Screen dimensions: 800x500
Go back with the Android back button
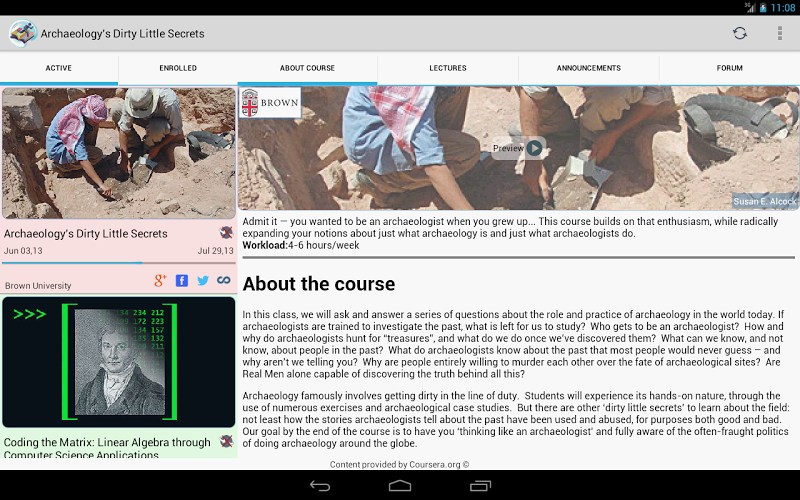[320, 486]
